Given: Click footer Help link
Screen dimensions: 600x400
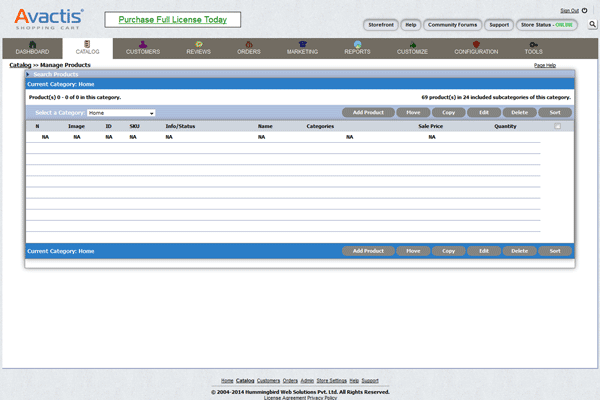Looking at the screenshot, I should coord(354,381).
